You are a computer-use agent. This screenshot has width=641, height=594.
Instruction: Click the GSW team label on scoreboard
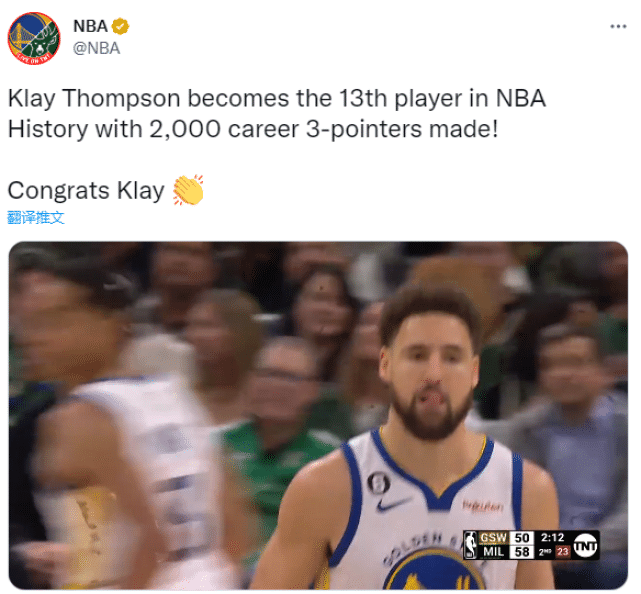pos(493,538)
